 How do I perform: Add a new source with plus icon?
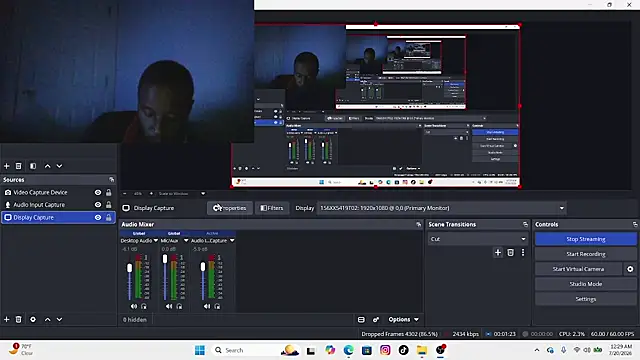point(7,319)
